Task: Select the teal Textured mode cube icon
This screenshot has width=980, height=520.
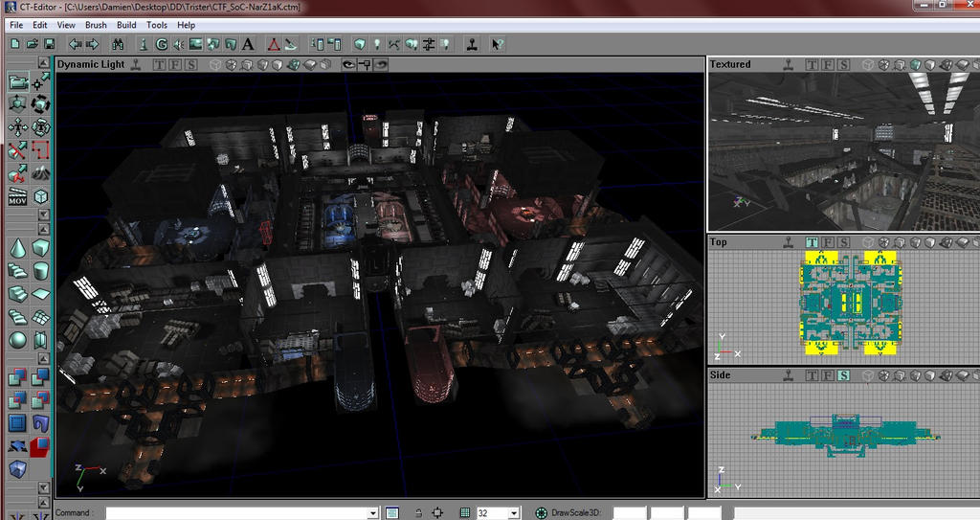Action: tap(915, 64)
